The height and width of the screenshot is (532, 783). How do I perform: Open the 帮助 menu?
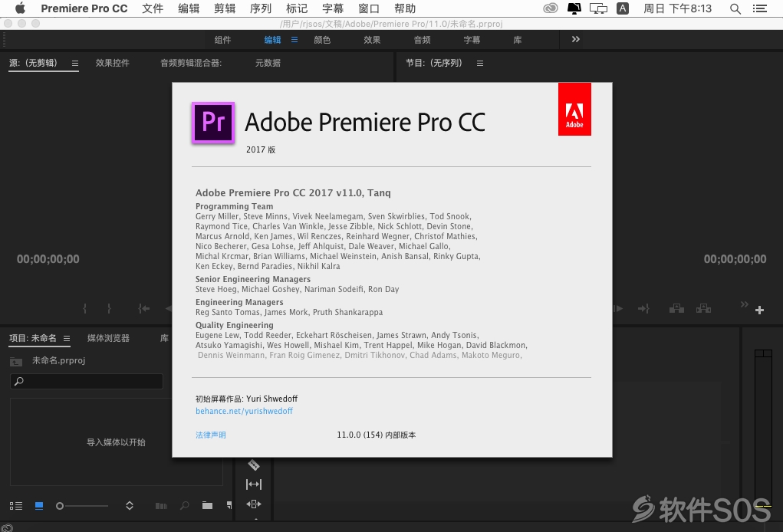click(404, 8)
